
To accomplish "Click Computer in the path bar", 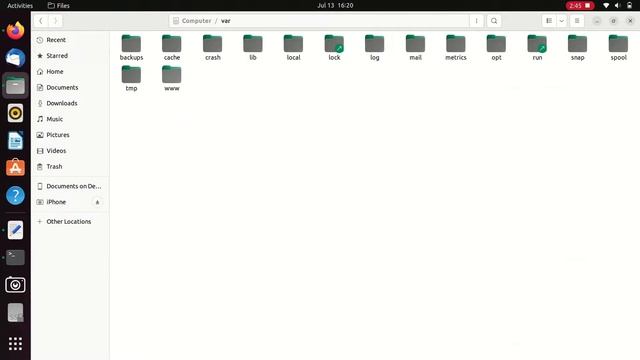I will click(196, 21).
